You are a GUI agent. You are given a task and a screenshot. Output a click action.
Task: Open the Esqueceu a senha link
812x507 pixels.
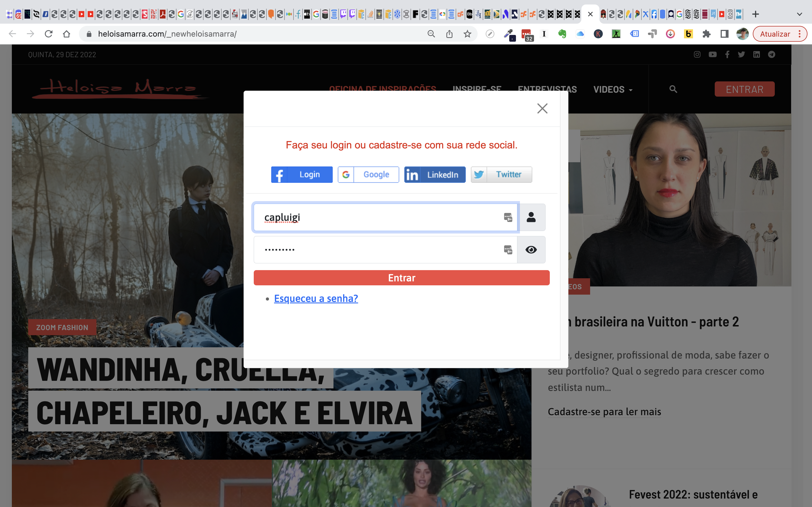(316, 298)
